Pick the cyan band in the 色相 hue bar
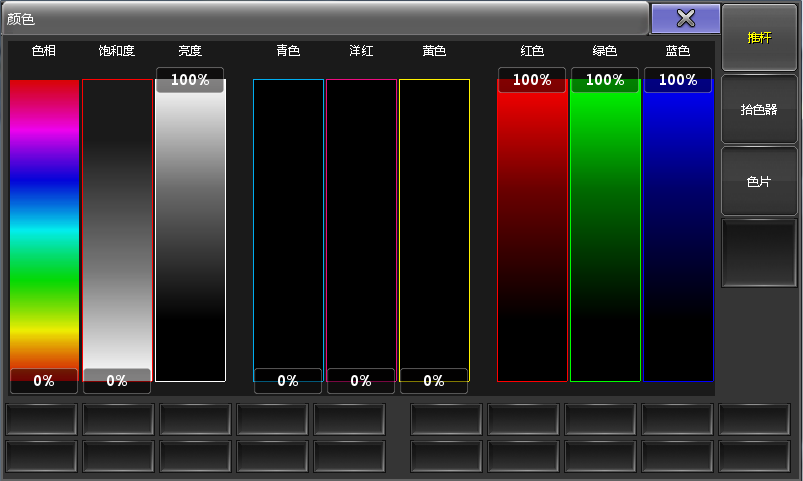Screen dimensions: 803x481 tap(44, 229)
